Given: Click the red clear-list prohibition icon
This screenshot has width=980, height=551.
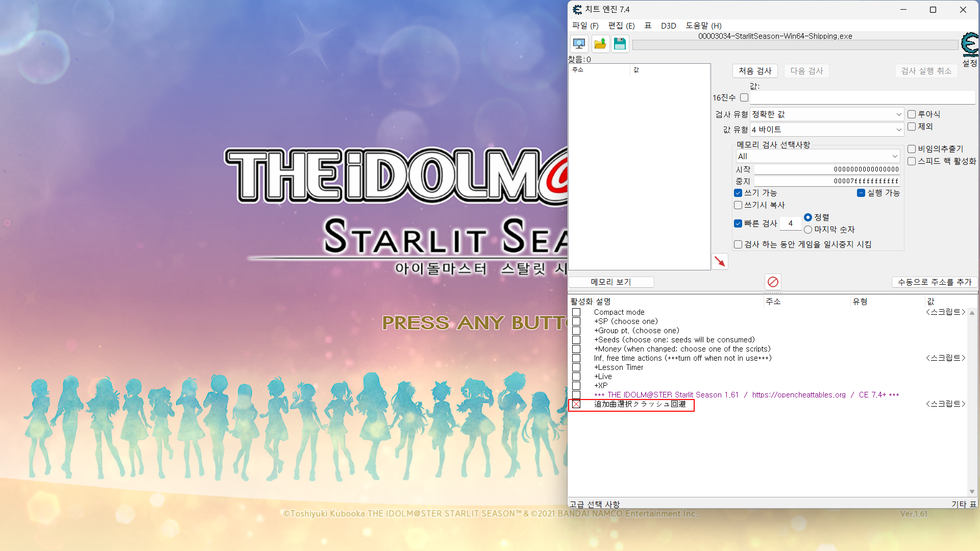Looking at the screenshot, I should pos(773,282).
